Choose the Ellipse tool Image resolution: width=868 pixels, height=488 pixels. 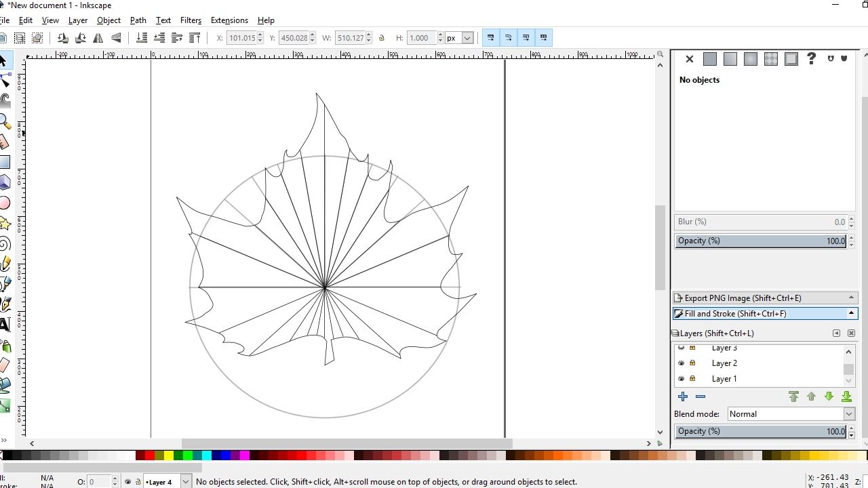[8, 203]
